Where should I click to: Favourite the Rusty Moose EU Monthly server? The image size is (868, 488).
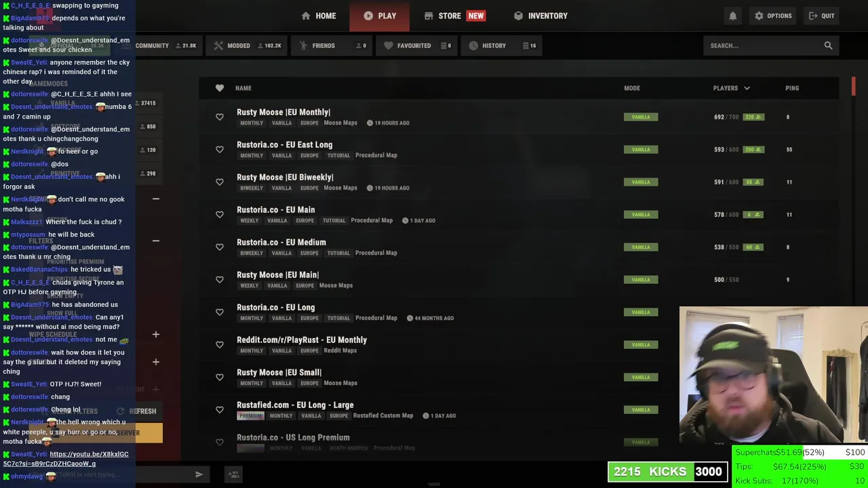pyautogui.click(x=219, y=117)
